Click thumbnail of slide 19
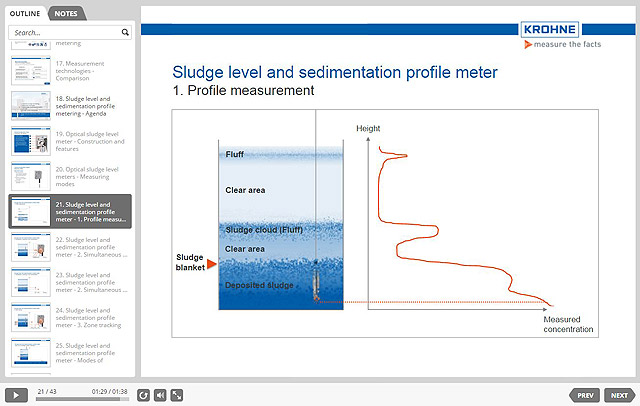 click(31, 141)
